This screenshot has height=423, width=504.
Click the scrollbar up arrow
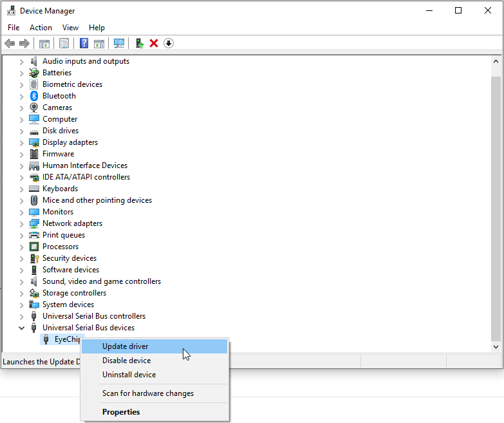click(496, 61)
